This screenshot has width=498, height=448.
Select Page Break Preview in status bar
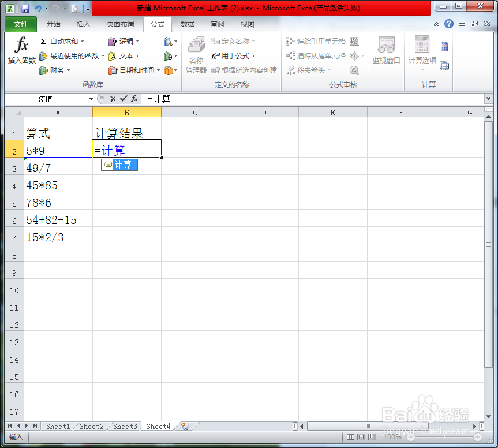[x=372, y=437]
